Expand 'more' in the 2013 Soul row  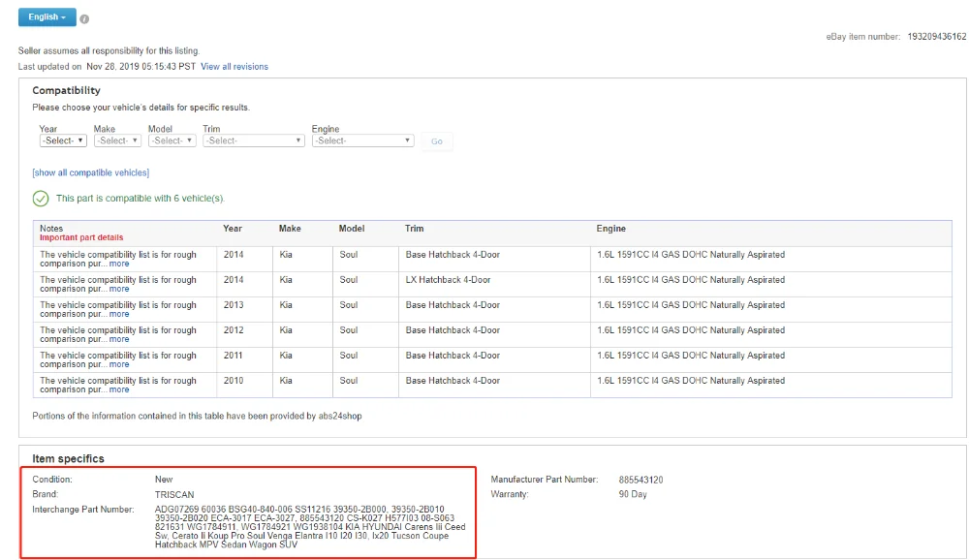tap(119, 315)
